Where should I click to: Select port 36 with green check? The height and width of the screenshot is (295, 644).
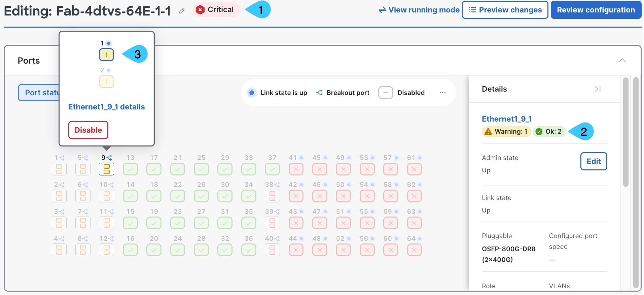tap(249, 250)
